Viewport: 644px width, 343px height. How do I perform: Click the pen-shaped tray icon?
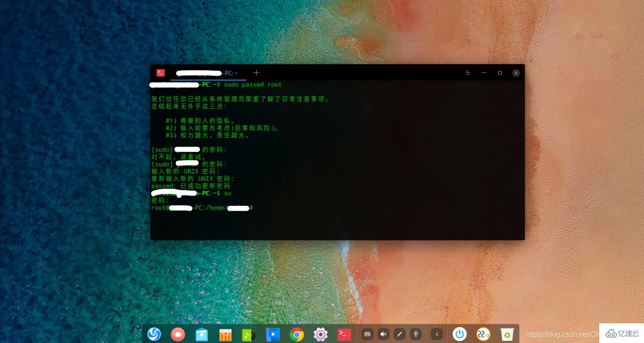pyautogui.click(x=399, y=334)
